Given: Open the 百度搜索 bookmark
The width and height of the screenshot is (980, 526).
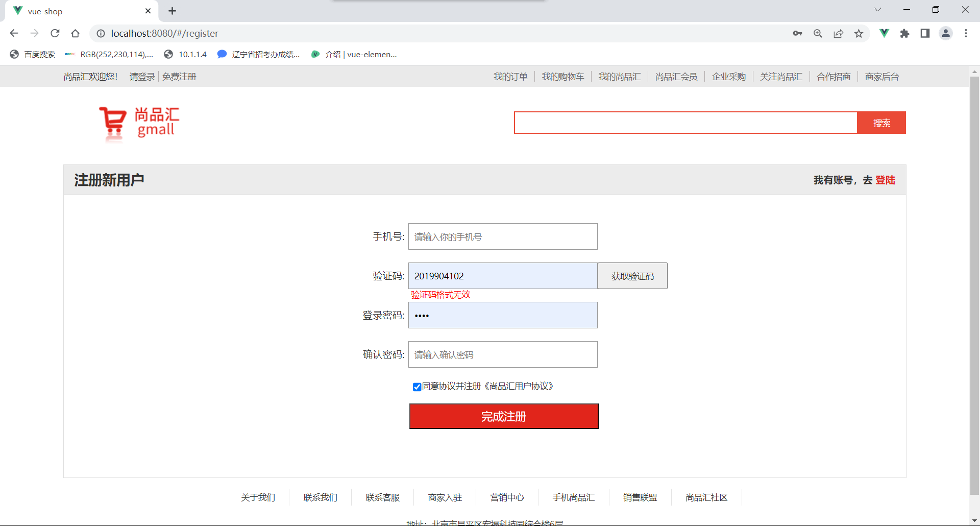Looking at the screenshot, I should click(32, 54).
